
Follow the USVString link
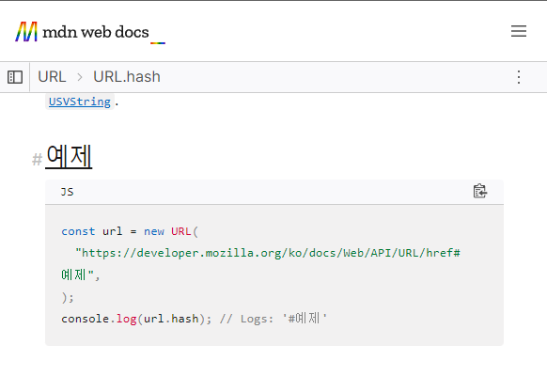(80, 102)
